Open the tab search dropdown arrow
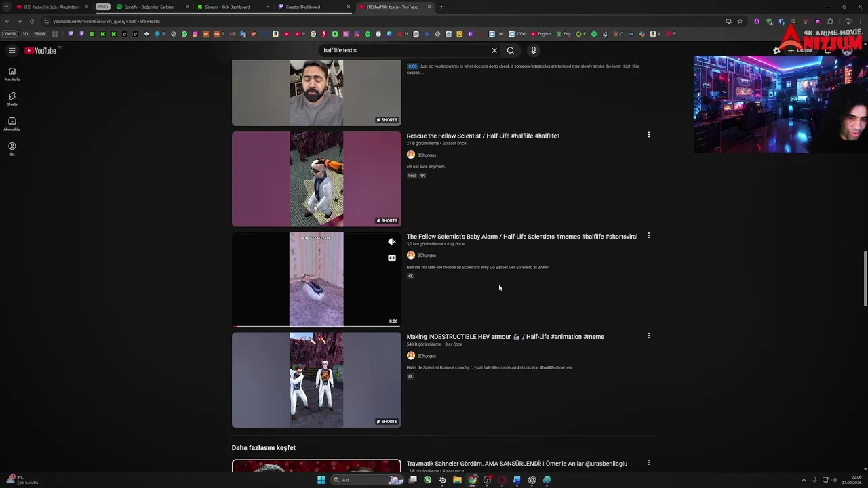The width and height of the screenshot is (868, 488). coord(6,7)
